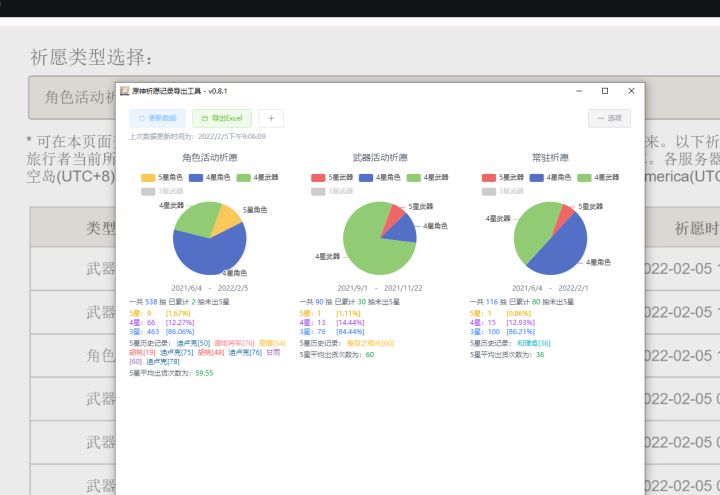Viewport: 720px width, 495px height.
Task: Enable greyed 3星武器 legend in 武器活动祈愿 chart
Action: coord(332,191)
